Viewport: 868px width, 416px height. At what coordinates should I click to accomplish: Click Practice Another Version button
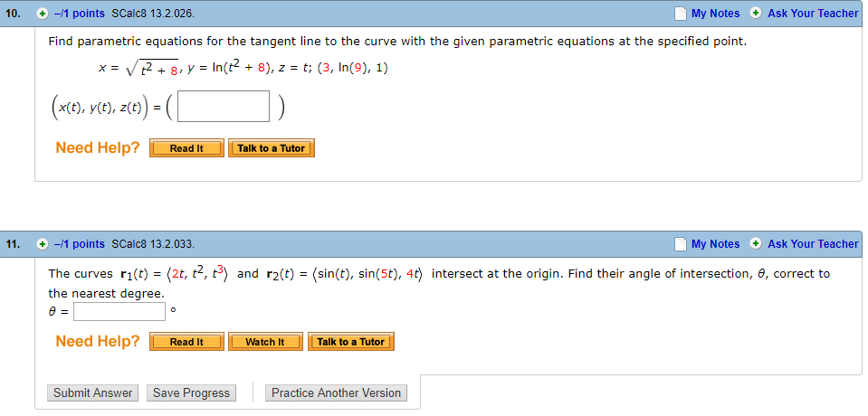point(336,393)
